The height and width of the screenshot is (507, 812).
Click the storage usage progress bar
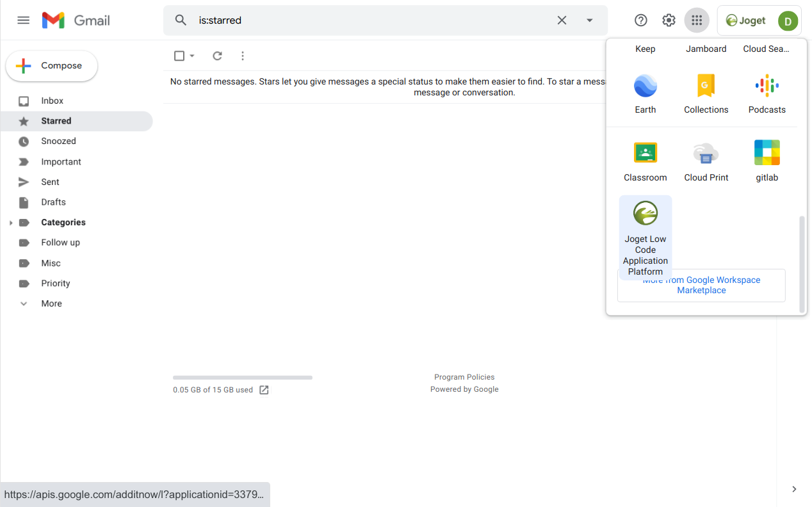(243, 378)
